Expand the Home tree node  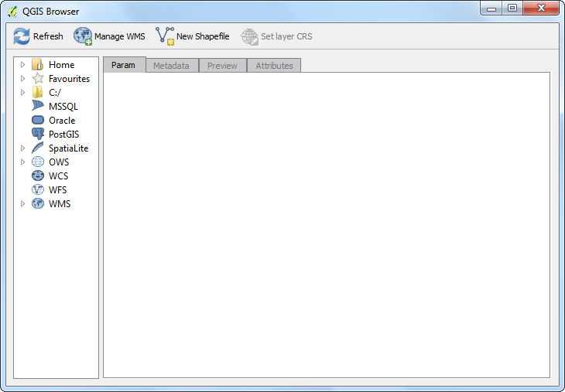[x=22, y=64]
